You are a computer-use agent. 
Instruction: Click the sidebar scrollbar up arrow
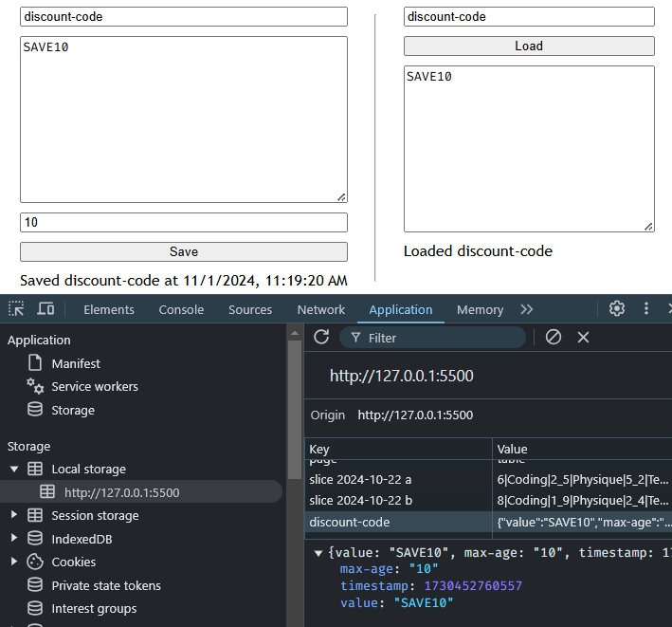click(295, 332)
